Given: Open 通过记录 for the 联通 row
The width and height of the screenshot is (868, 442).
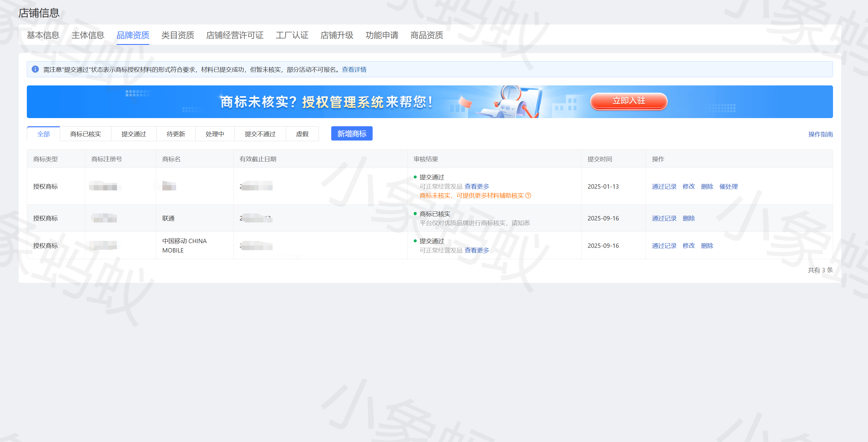Looking at the screenshot, I should coord(664,218).
